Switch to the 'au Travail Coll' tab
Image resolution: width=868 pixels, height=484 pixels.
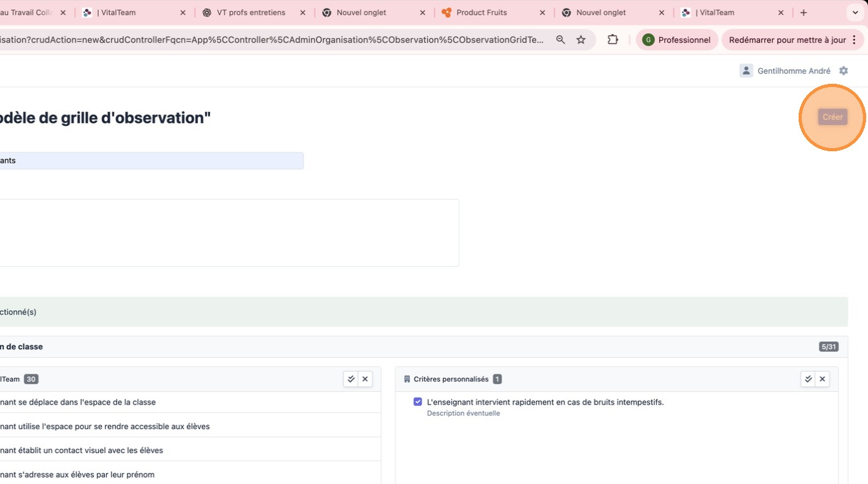[x=26, y=13]
